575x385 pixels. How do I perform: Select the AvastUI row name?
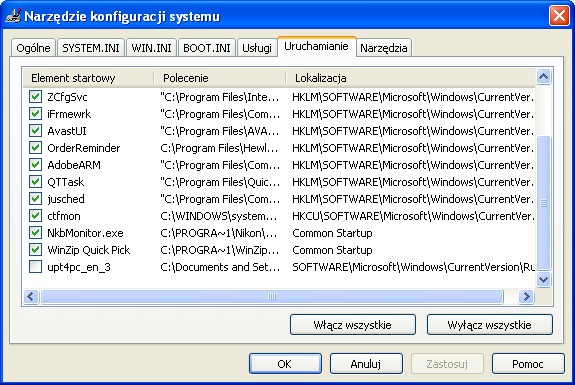click(67, 131)
